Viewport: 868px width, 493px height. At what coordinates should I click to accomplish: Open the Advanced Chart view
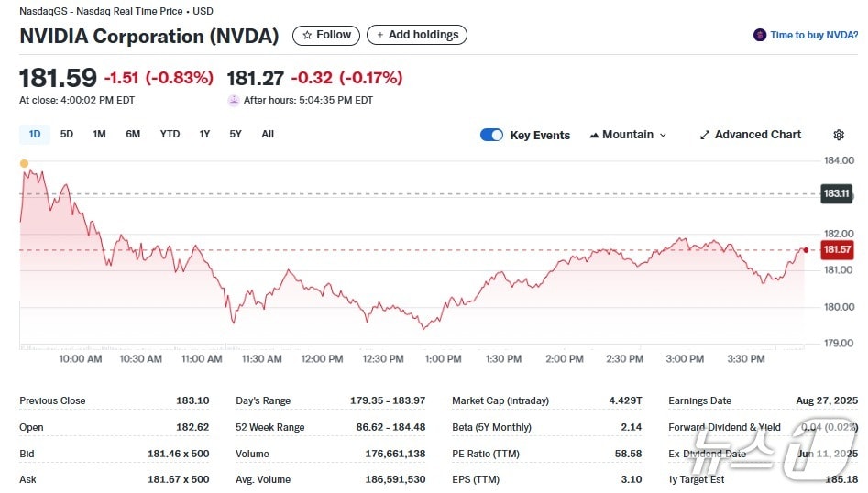pyautogui.click(x=750, y=135)
